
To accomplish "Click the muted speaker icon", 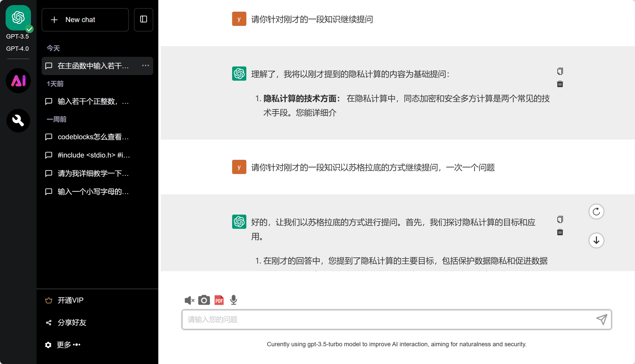I will [x=189, y=300].
